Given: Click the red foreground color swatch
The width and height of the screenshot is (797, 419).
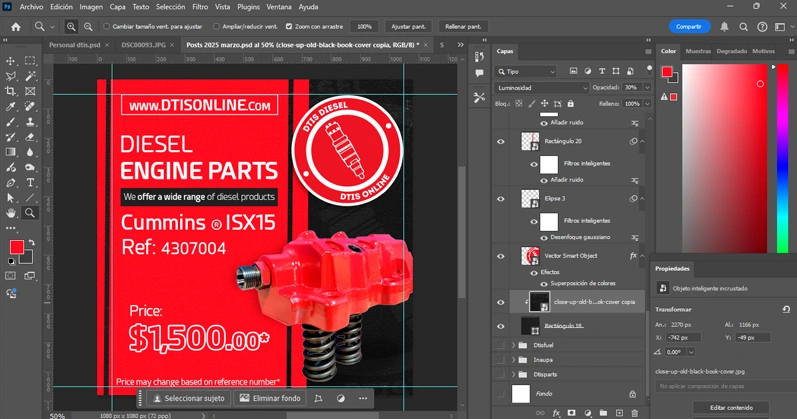Looking at the screenshot, I should point(16,247).
